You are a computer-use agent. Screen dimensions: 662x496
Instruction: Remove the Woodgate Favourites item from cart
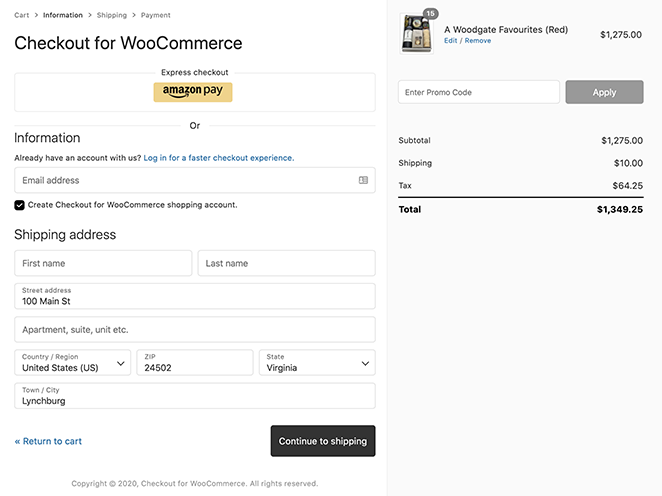(478, 41)
